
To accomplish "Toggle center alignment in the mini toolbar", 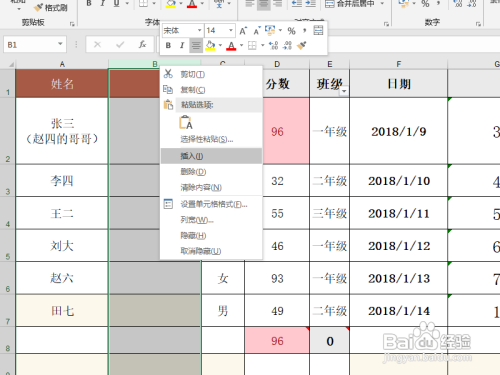I will (196, 46).
